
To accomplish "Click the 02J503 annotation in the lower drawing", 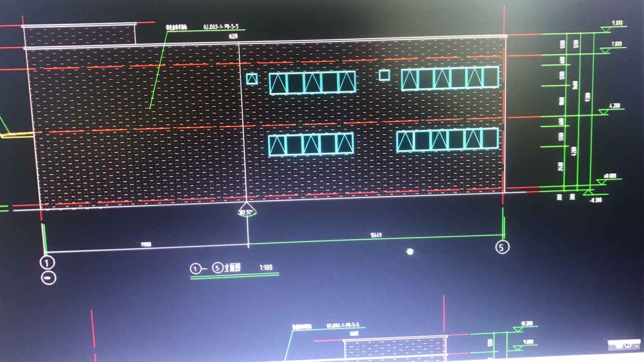I will [x=343, y=326].
